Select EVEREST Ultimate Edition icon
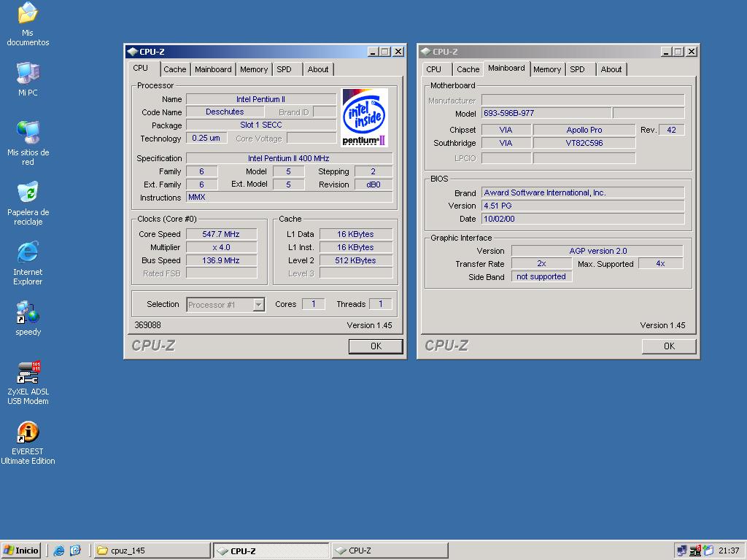This screenshot has height=560, width=747. click(28, 443)
